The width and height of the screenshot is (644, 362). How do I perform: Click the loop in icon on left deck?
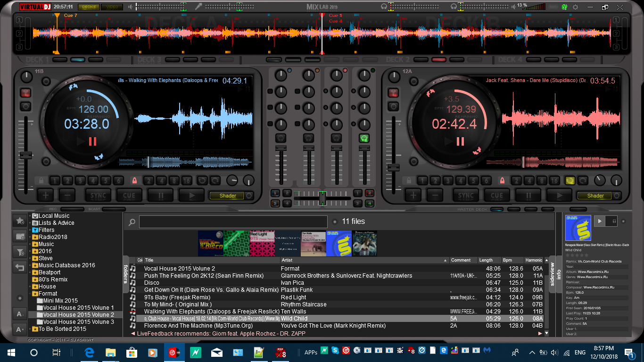[x=202, y=181]
